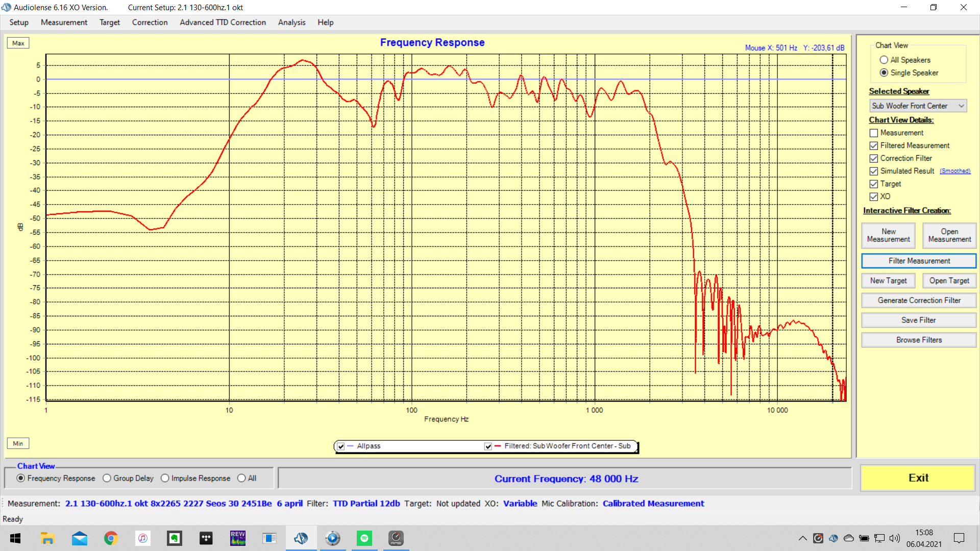Open the Setup menu

pyautogui.click(x=19, y=22)
